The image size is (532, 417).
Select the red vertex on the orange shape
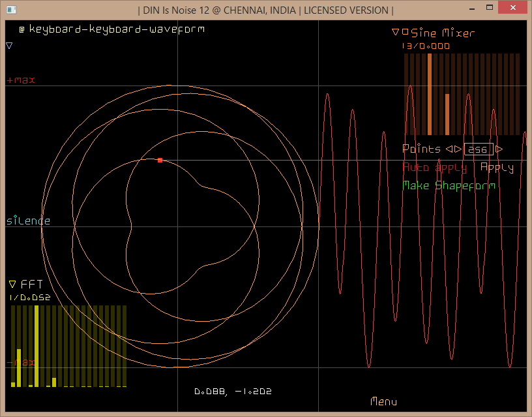[160, 160]
